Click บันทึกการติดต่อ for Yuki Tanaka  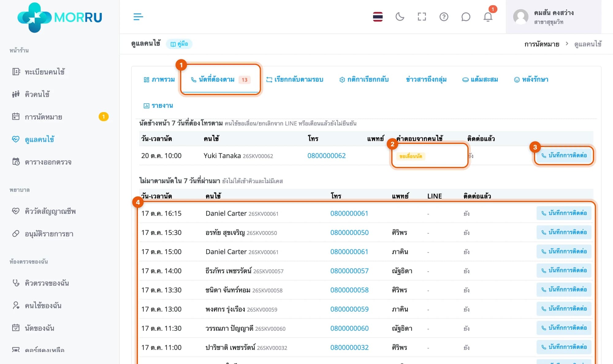tap(564, 155)
